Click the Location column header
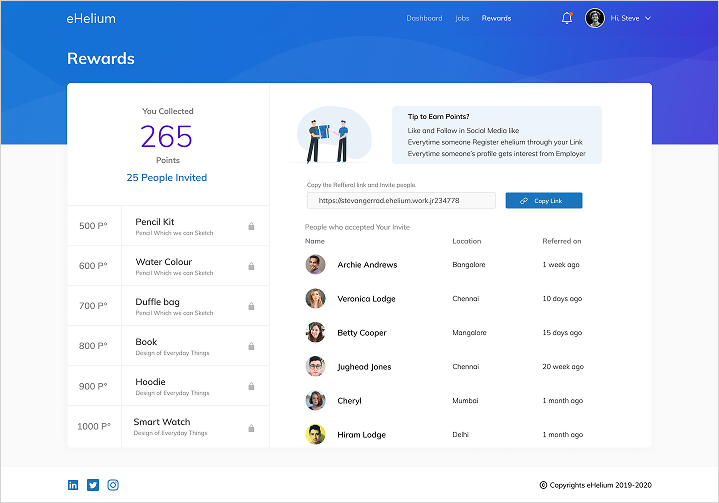 [467, 241]
